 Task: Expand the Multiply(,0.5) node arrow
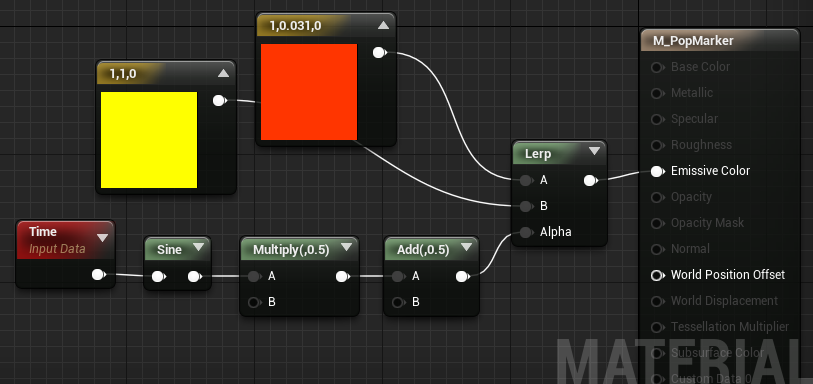point(347,247)
